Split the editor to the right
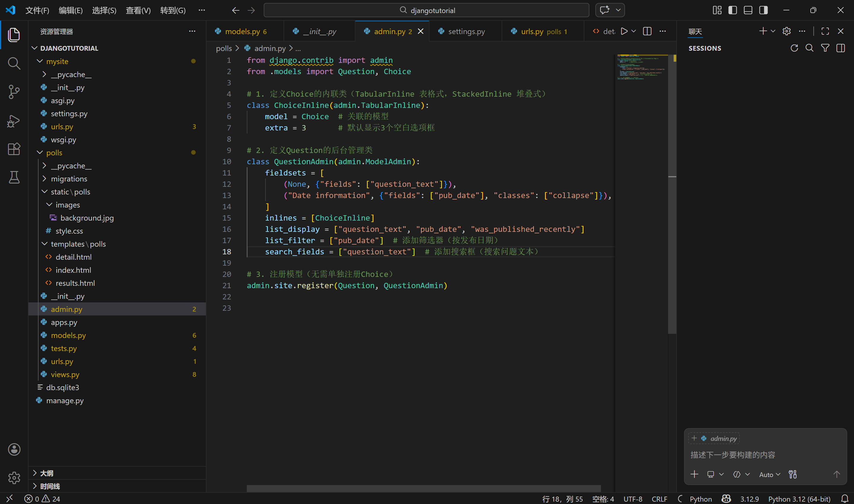The image size is (854, 504). 647,31
